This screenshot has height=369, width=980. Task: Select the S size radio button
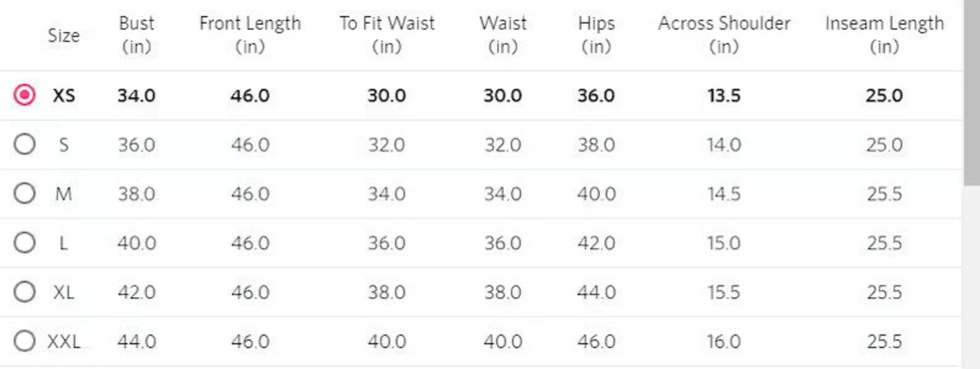click(24, 144)
